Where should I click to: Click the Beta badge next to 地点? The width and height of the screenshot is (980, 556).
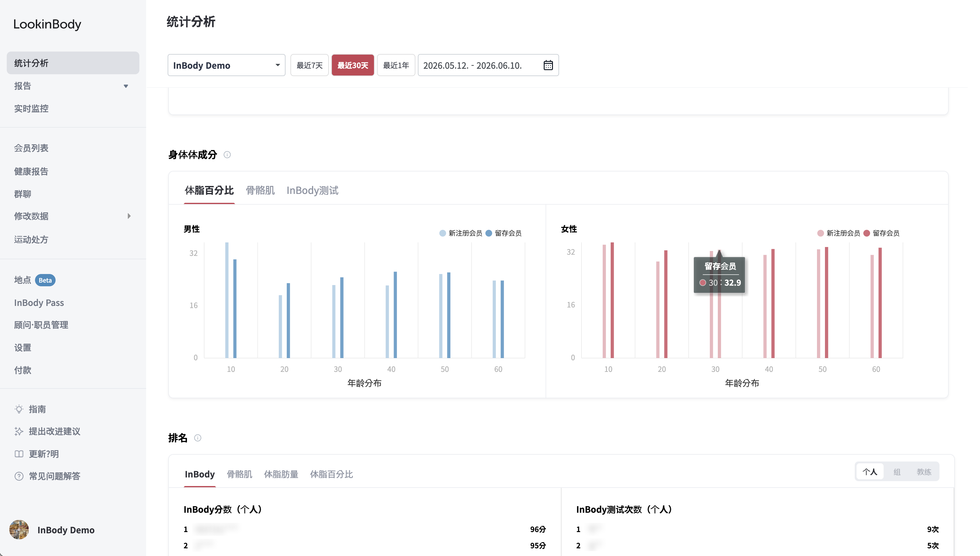[x=45, y=280]
